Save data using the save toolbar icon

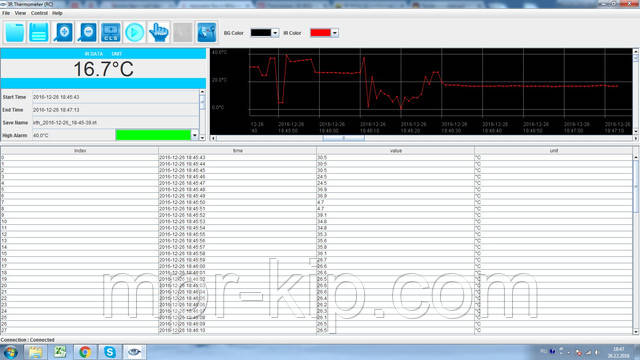coord(39,32)
